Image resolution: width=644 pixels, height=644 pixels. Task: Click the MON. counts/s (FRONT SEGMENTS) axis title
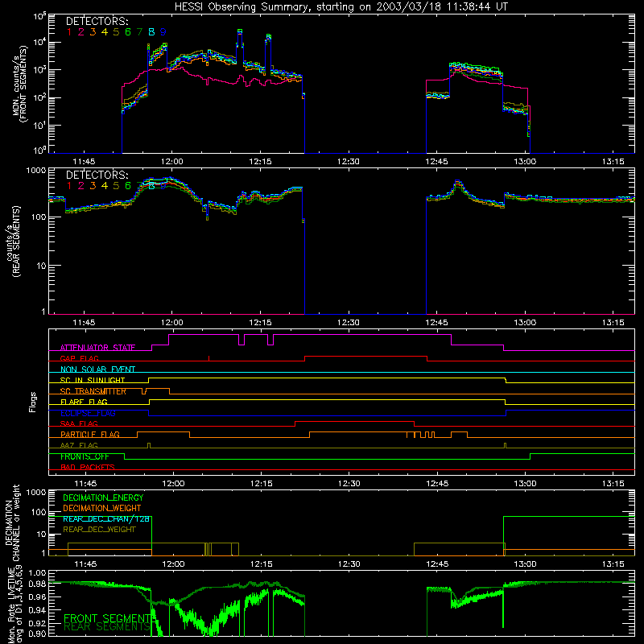[x=19, y=84]
